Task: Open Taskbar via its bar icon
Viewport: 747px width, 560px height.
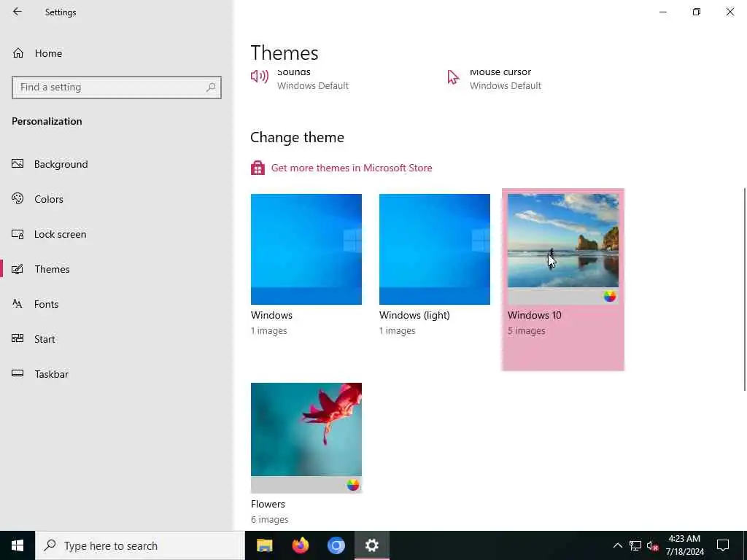Action: pos(18,373)
